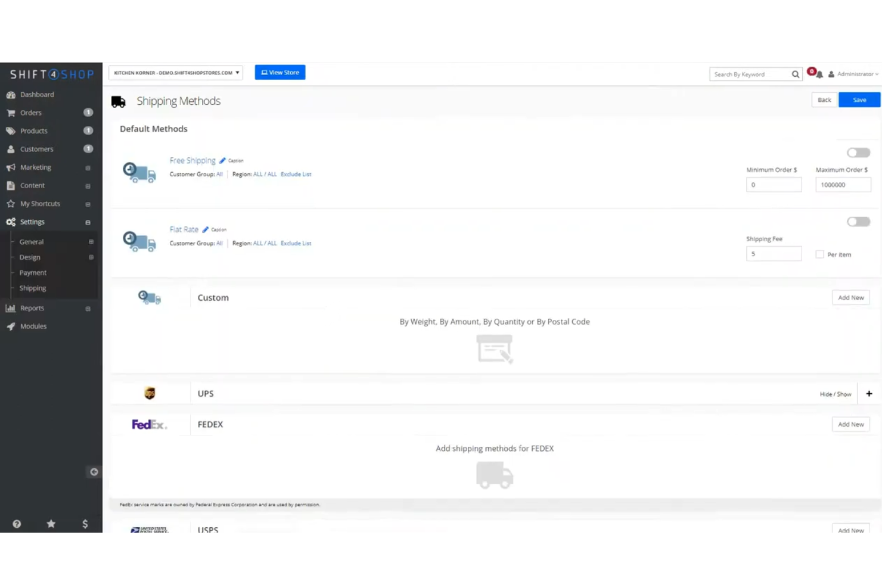Open Free Shipping Exclude List
882x588 pixels.
(x=296, y=175)
